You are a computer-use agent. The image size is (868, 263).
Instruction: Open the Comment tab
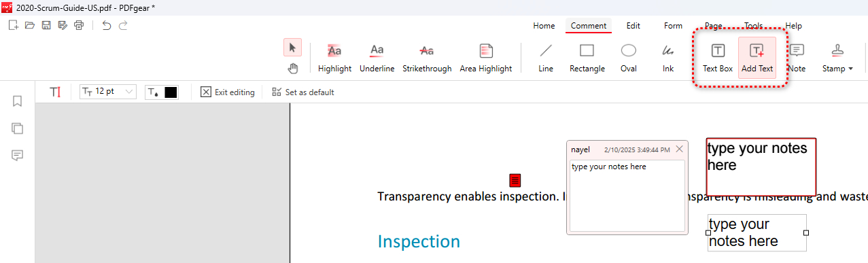coord(589,26)
